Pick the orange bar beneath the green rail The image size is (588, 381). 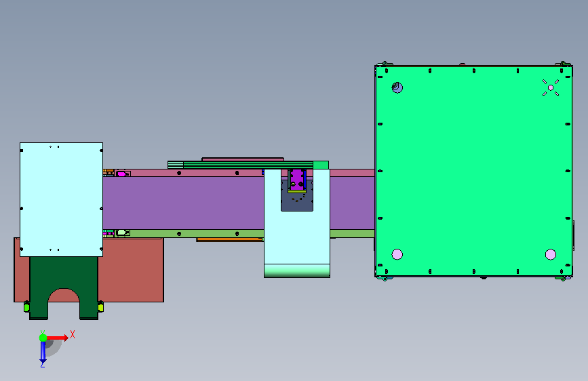[x=229, y=239]
